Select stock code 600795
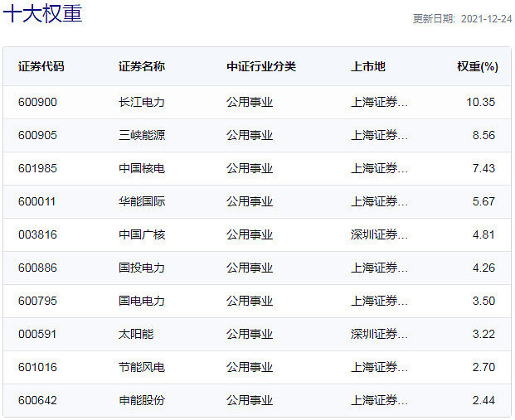This screenshot has height=420, width=515. [37, 301]
